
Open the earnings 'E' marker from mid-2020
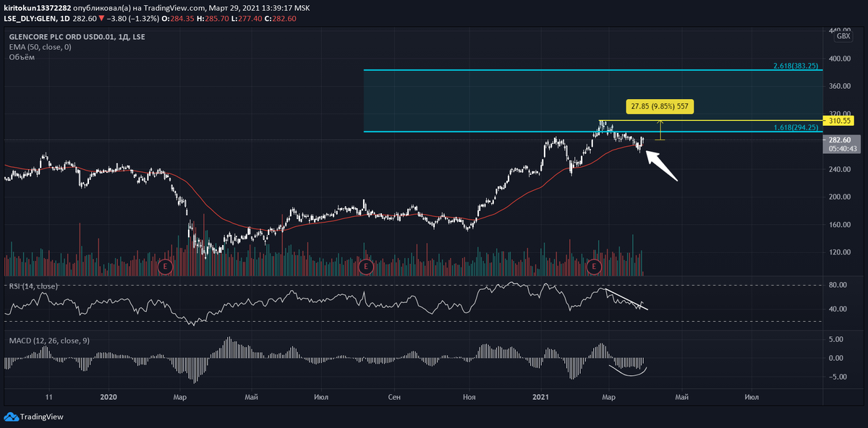pos(366,267)
